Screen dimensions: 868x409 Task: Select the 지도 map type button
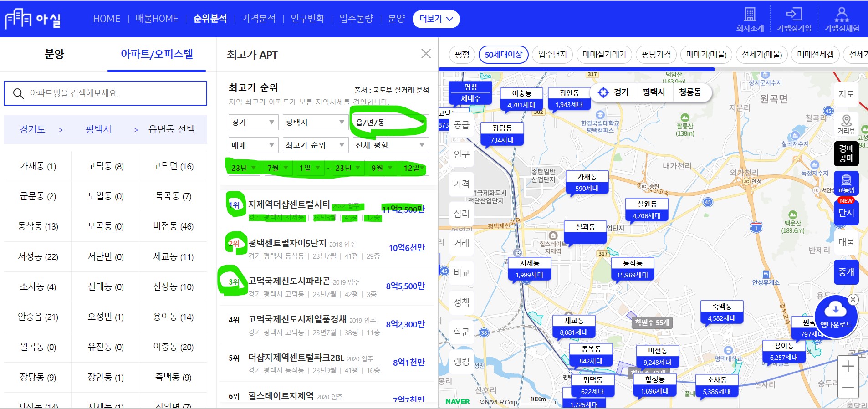click(x=846, y=94)
